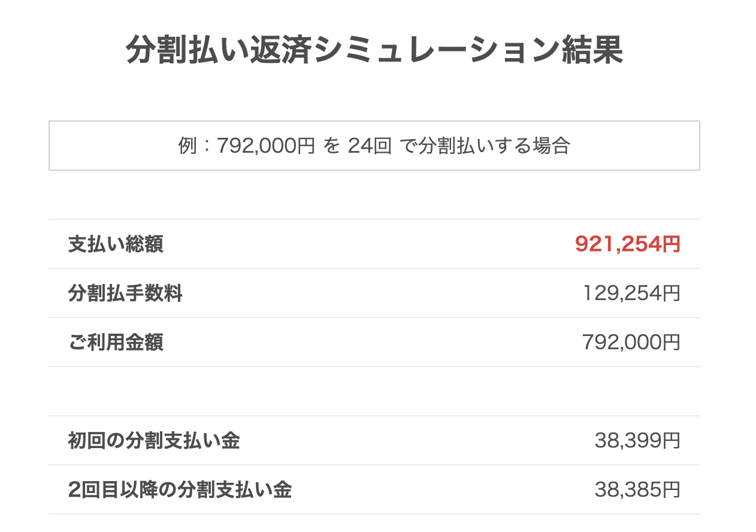Click the 129,254円 fee value

(x=631, y=294)
